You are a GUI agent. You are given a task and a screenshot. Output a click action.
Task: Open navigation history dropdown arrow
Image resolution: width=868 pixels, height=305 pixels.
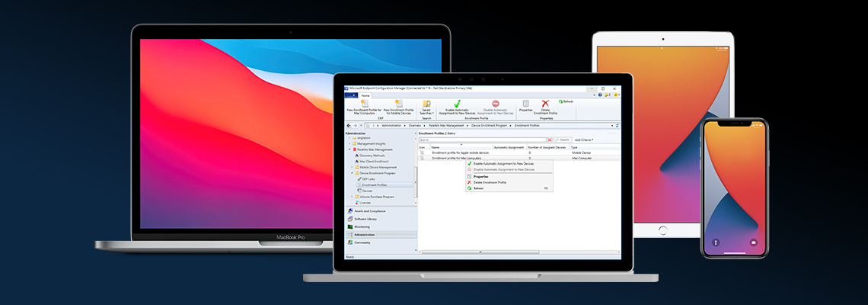360,125
